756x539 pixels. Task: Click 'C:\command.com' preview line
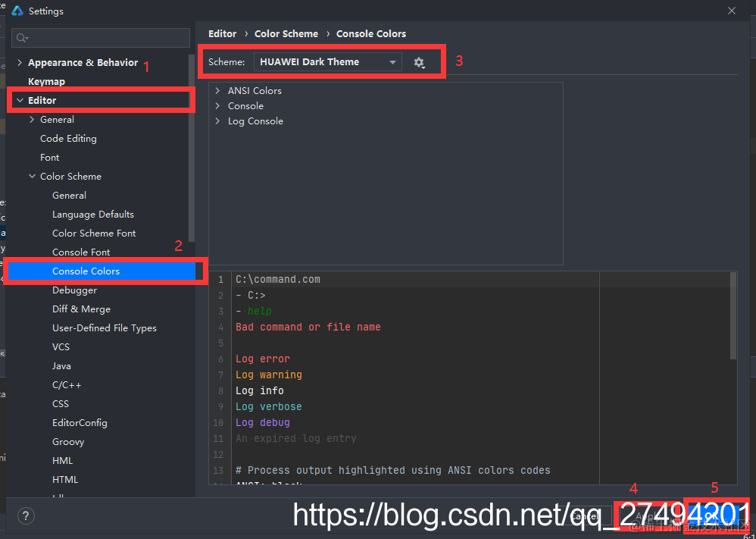point(278,280)
